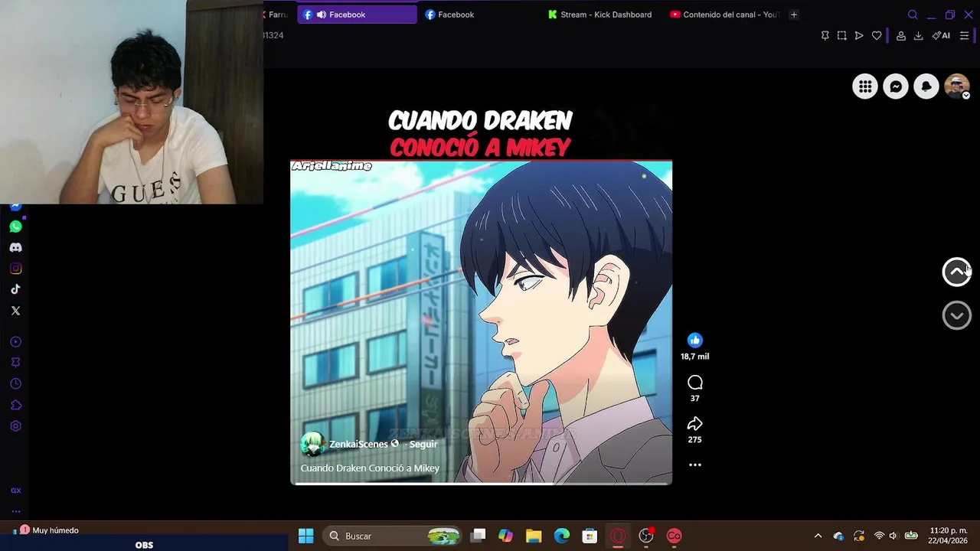Open WhatsApp in the Opera GX sidebar
Image resolution: width=980 pixels, height=551 pixels.
tap(15, 227)
